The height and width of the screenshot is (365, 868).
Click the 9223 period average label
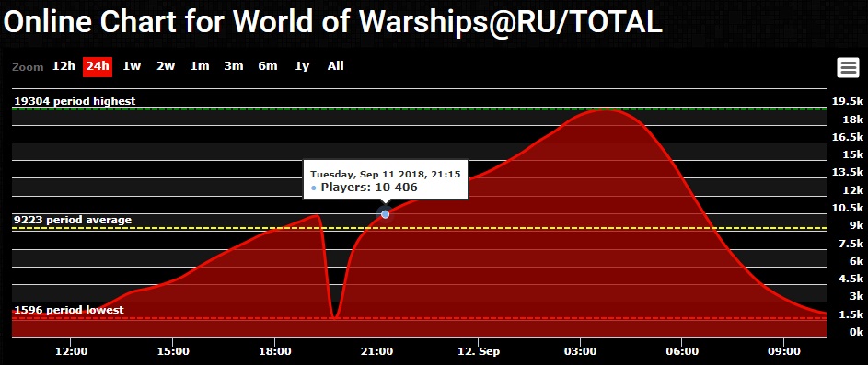[x=73, y=220]
